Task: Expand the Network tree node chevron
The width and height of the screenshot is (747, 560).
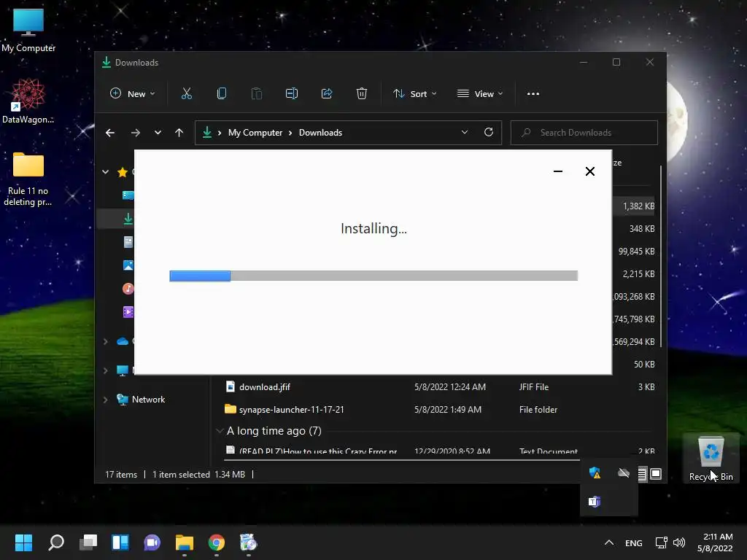Action: tap(105, 400)
